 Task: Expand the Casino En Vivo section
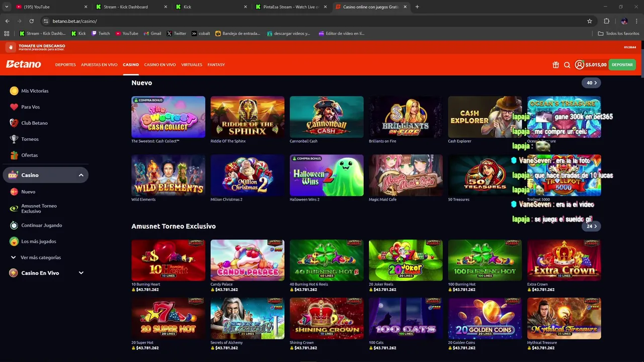81,273
